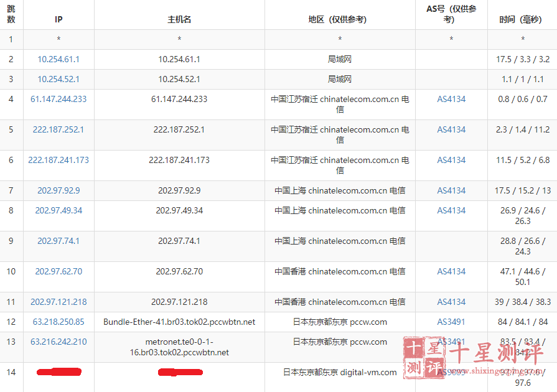Select time value 39 / 38.4 / 38.3

[x=523, y=302]
